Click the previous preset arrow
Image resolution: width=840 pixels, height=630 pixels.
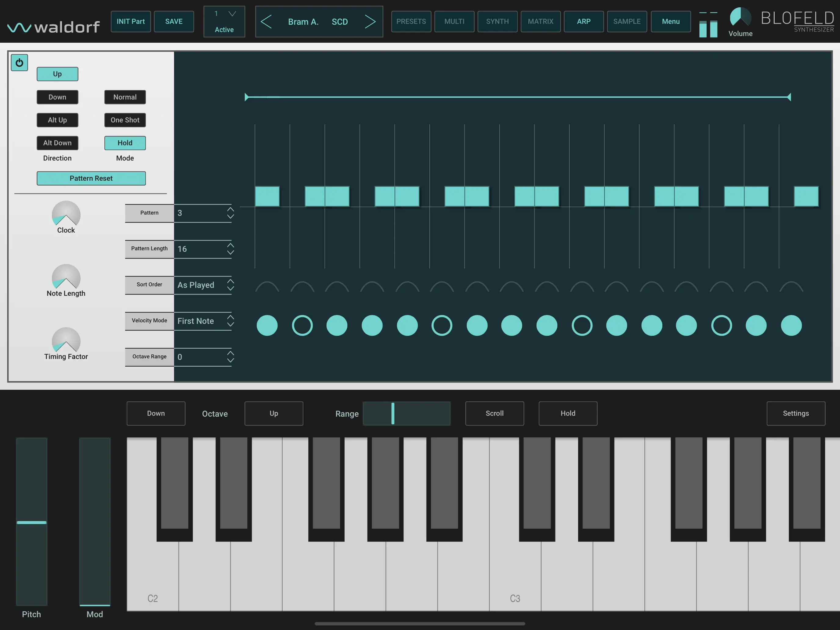[267, 21]
